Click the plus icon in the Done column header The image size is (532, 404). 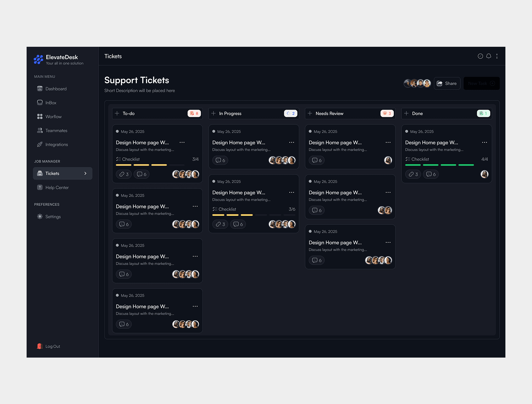click(406, 113)
